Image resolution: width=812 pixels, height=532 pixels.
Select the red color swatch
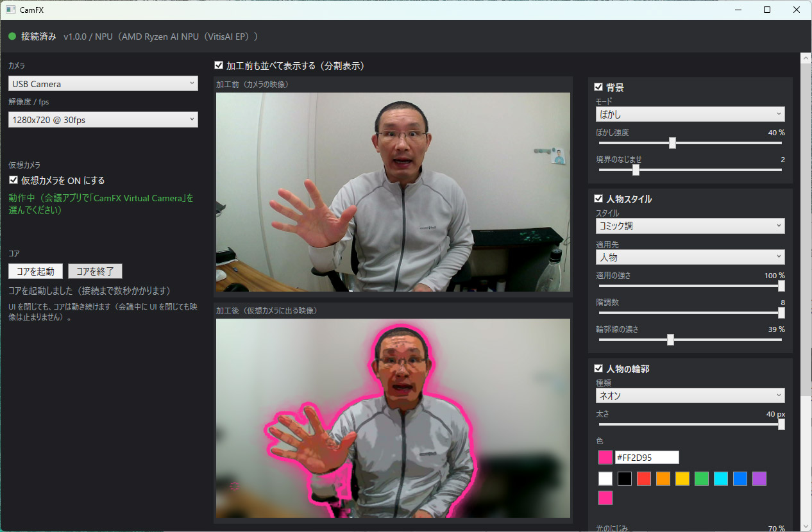[x=644, y=479]
